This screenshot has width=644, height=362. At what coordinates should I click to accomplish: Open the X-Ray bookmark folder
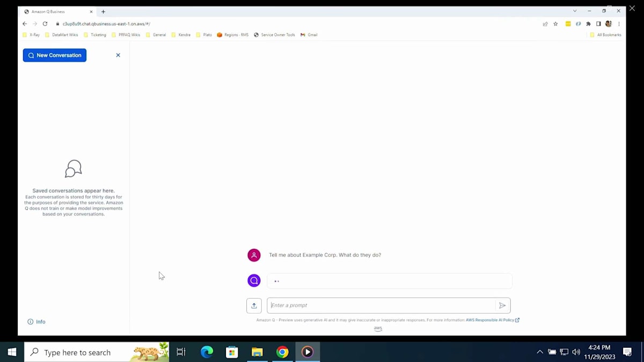pyautogui.click(x=31, y=35)
